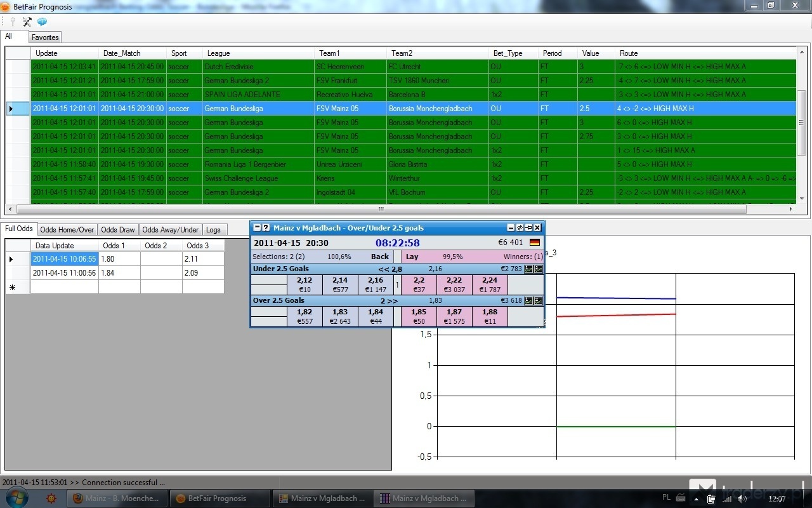Click refresh icon in Mainz v Mgladbach titlebar
This screenshot has height=508, width=812.
tap(520, 227)
